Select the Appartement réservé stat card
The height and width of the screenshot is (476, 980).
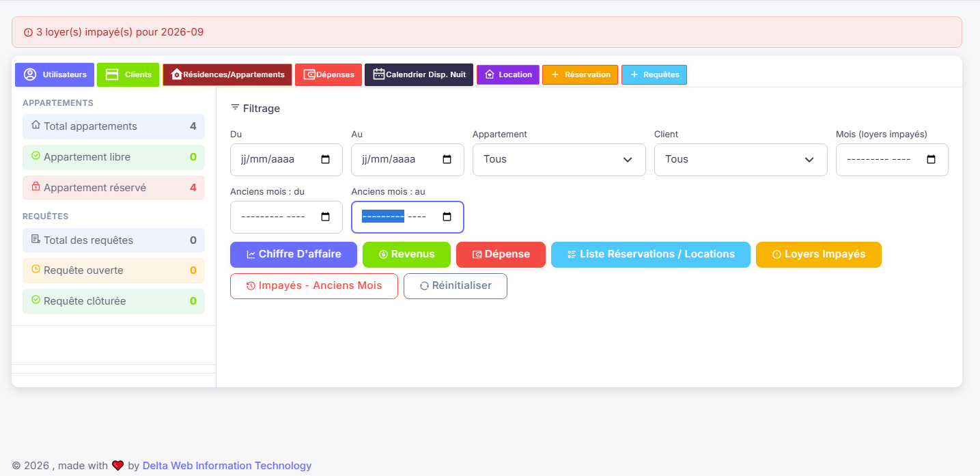(113, 188)
